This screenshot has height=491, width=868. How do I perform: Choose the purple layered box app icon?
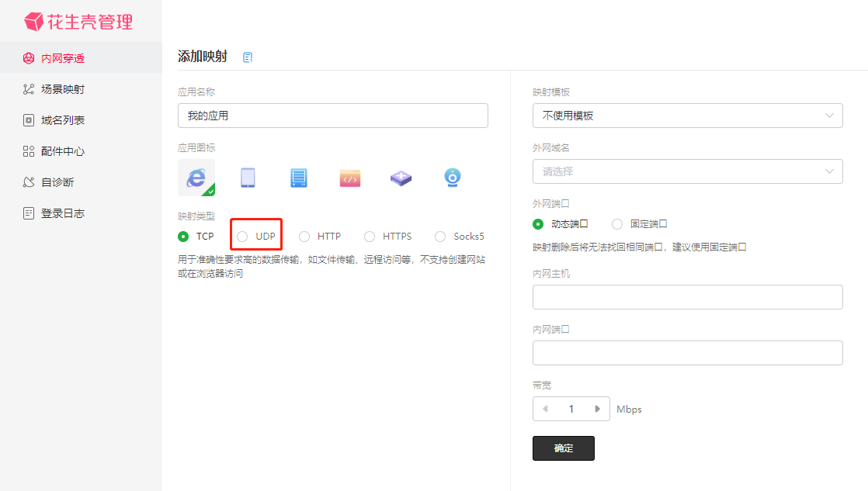coord(401,178)
